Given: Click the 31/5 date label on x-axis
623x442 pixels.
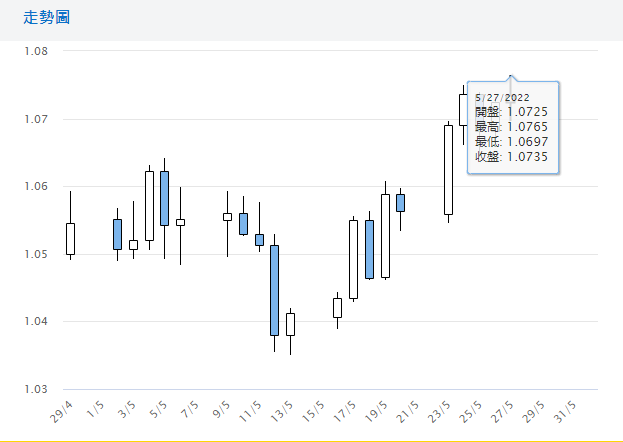Looking at the screenshot, I should pyautogui.click(x=565, y=413).
